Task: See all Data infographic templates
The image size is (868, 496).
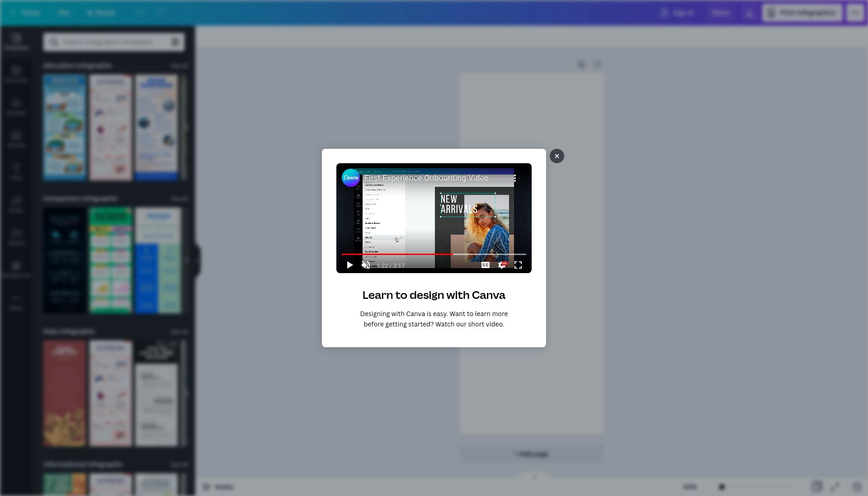Action: [179, 332]
